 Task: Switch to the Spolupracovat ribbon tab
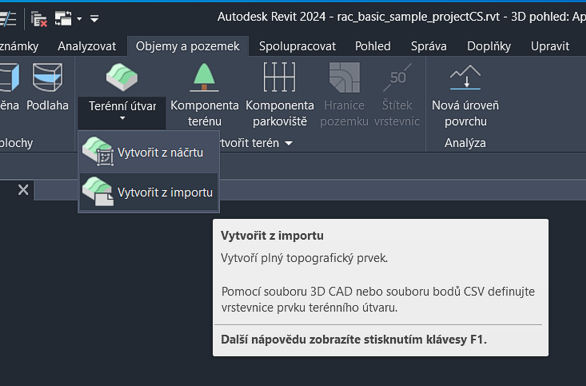coord(297,46)
